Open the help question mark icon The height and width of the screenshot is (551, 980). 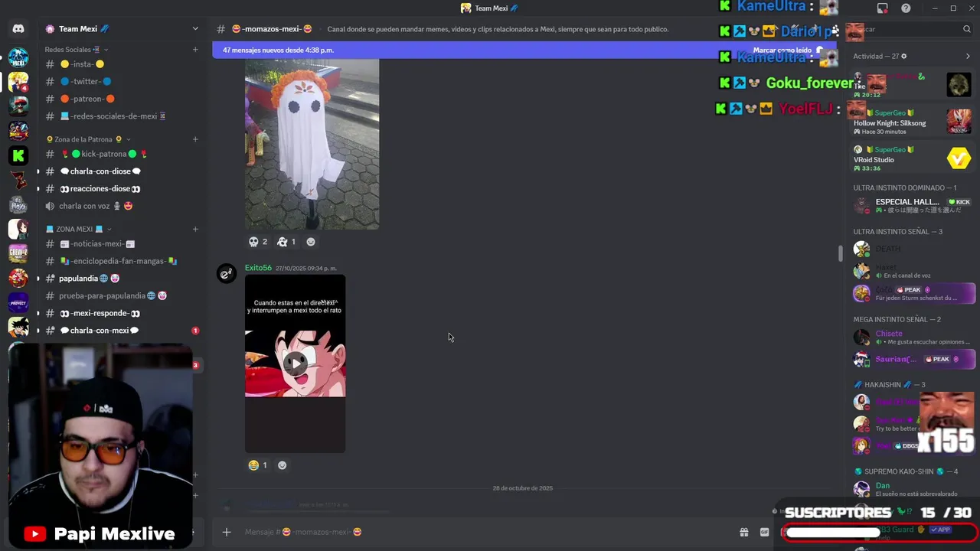pos(906,8)
